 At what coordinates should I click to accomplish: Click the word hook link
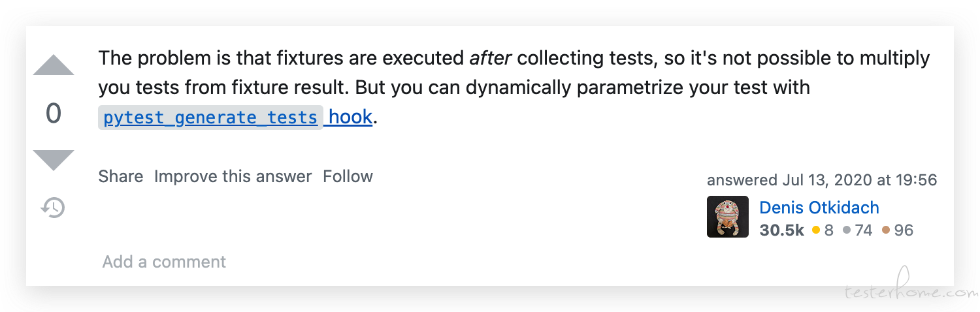click(350, 117)
